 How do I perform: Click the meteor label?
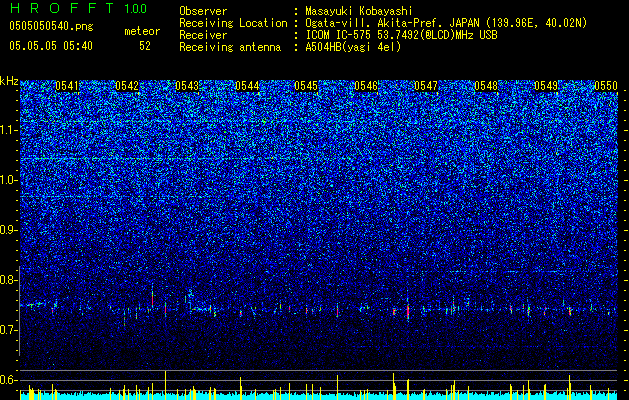(142, 31)
